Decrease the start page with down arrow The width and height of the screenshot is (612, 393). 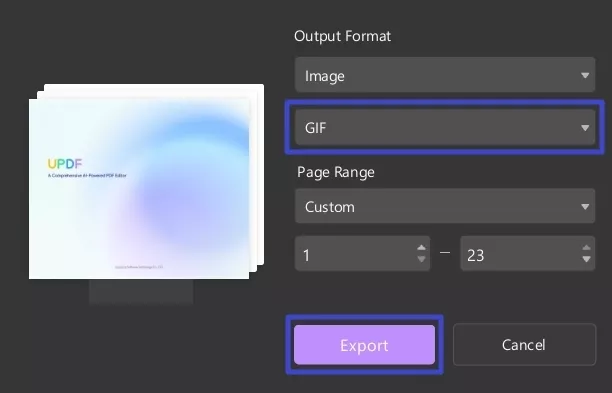tap(421, 259)
